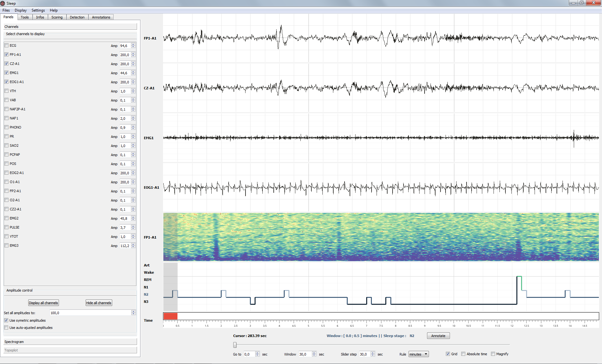The height and width of the screenshot is (364, 602).
Task: Click the Sleep application icon in title bar
Action: 3,3
